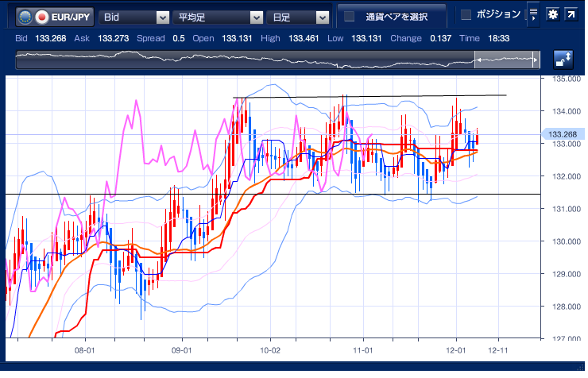Screen dimensions: 588x378
Task: Open the EUR/JPY currency pair selector
Action: (55, 17)
